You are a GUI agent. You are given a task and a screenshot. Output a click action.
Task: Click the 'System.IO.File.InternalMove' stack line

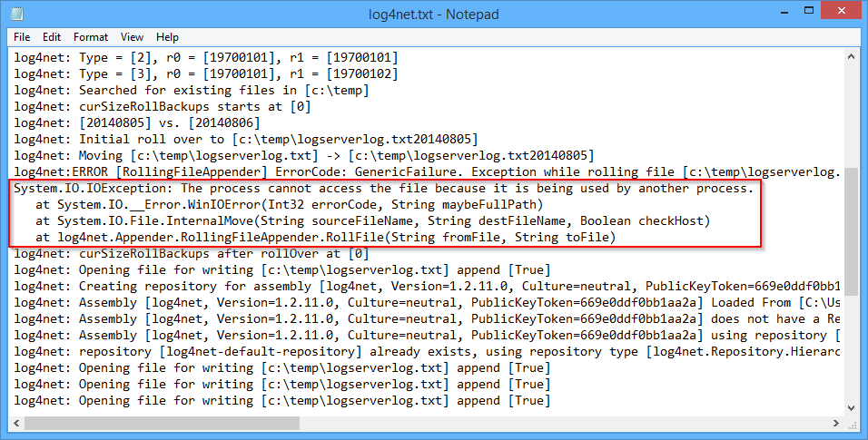tap(372, 220)
